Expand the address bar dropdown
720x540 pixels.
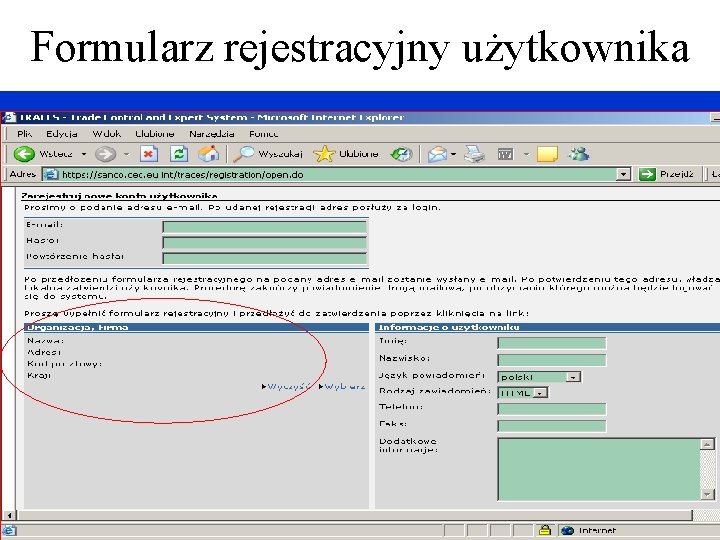623,174
